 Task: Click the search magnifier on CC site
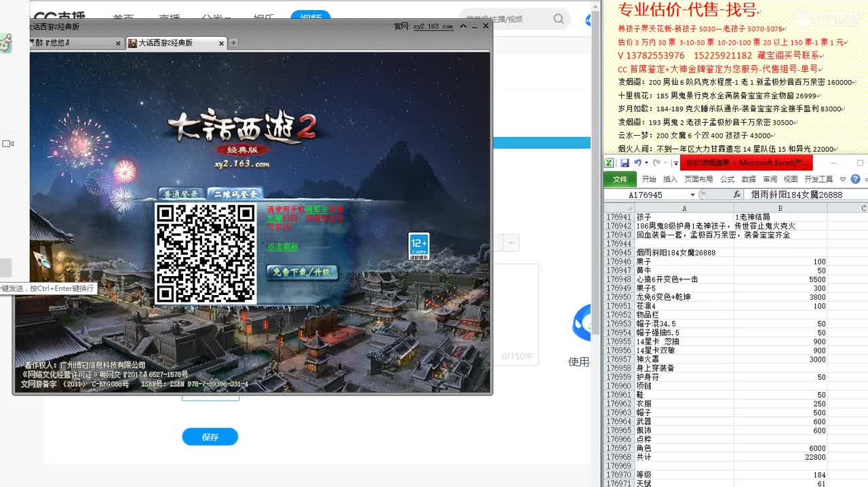click(558, 19)
